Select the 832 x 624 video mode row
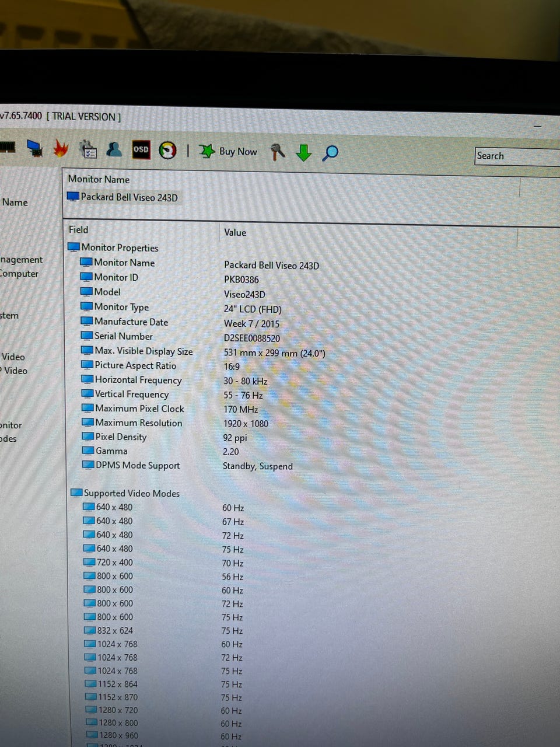 point(163,630)
